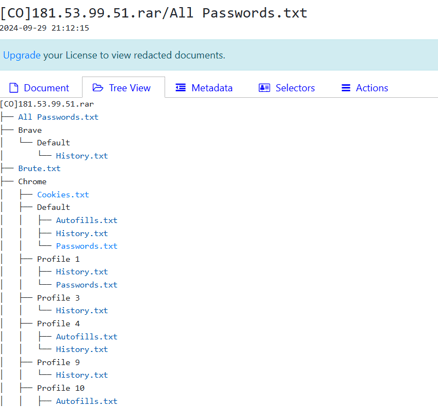Select the Profile 4 folder
Viewport: 438px width, 411px height.
click(58, 324)
